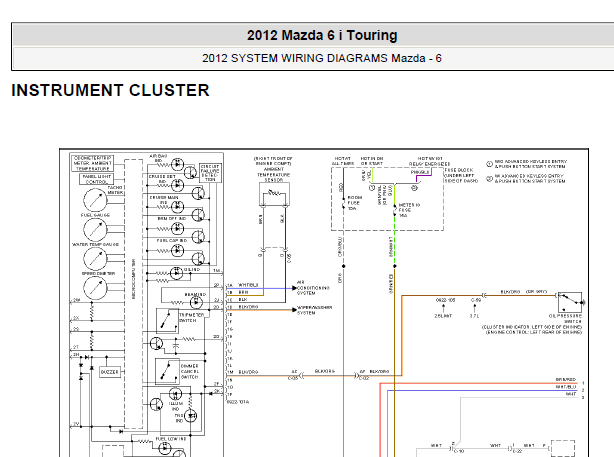
Task: Click the BUZZER box in the diagram
Action: [110, 372]
